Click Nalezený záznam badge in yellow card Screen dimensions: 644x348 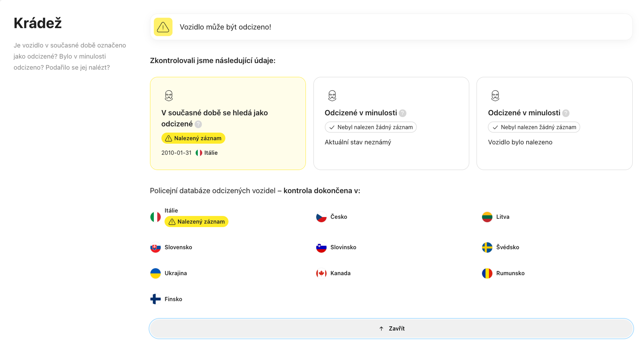coord(193,138)
